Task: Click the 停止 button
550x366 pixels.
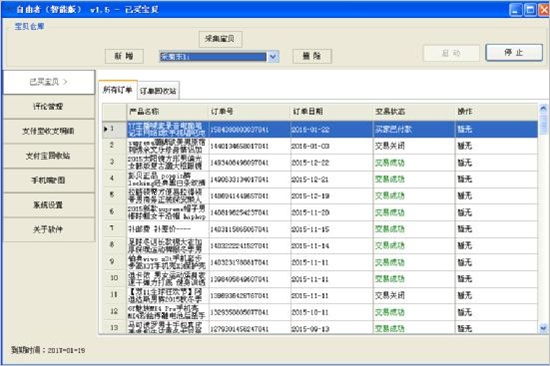Action: [x=514, y=53]
